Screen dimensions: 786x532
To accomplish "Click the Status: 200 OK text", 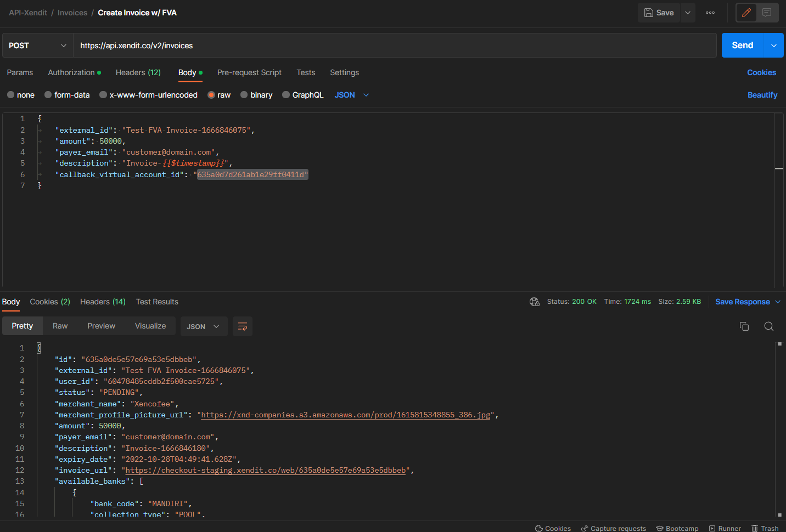I will tap(571, 302).
